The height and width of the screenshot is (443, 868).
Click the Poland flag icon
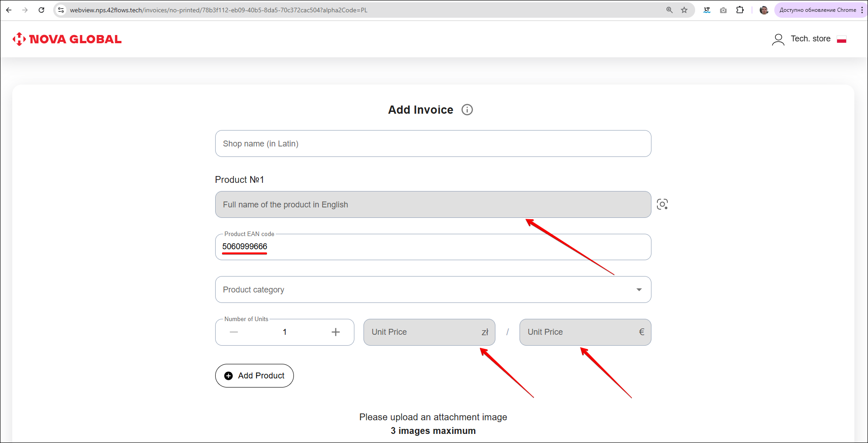coord(842,40)
